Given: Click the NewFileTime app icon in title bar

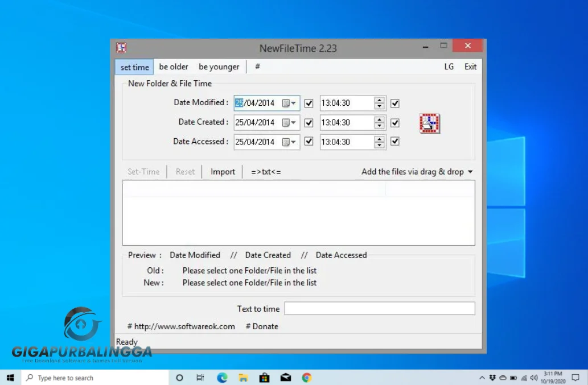Looking at the screenshot, I should pyautogui.click(x=121, y=48).
